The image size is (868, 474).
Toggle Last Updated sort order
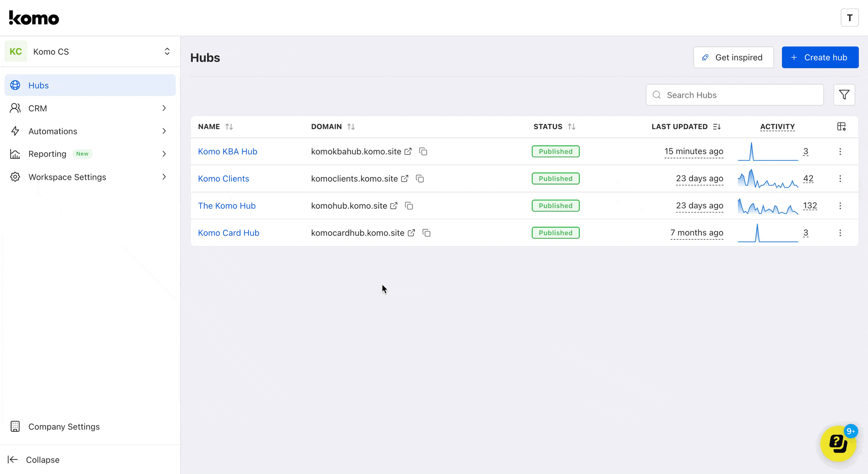[x=717, y=127]
